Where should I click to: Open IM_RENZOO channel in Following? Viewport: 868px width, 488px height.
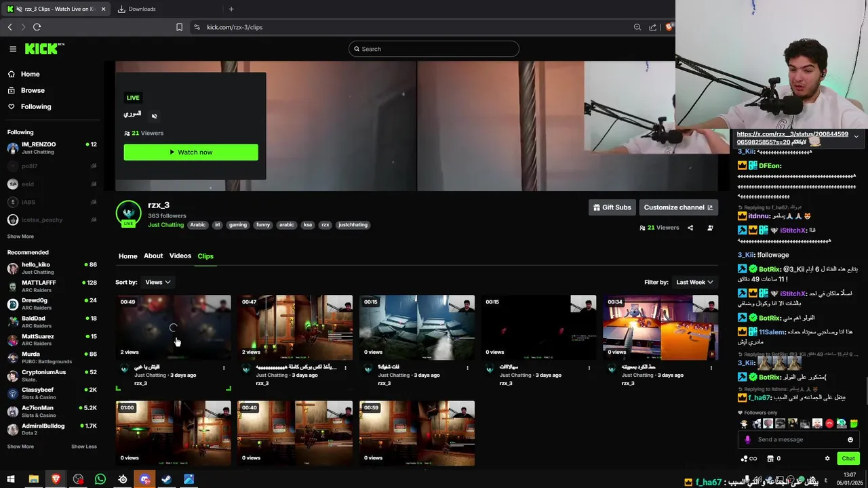click(x=52, y=147)
